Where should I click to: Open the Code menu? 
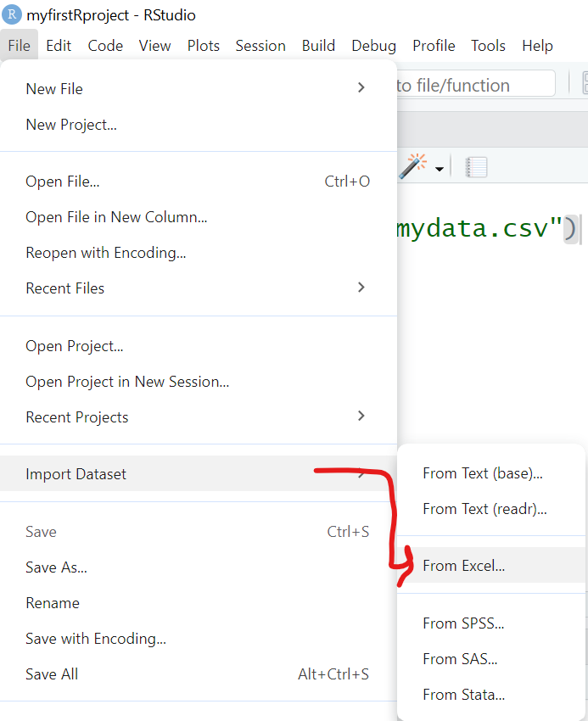pyautogui.click(x=105, y=46)
